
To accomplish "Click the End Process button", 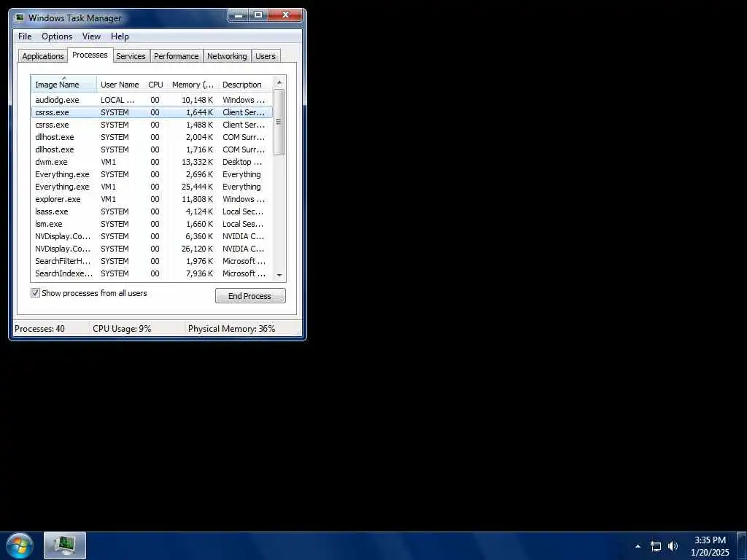I will coord(250,296).
